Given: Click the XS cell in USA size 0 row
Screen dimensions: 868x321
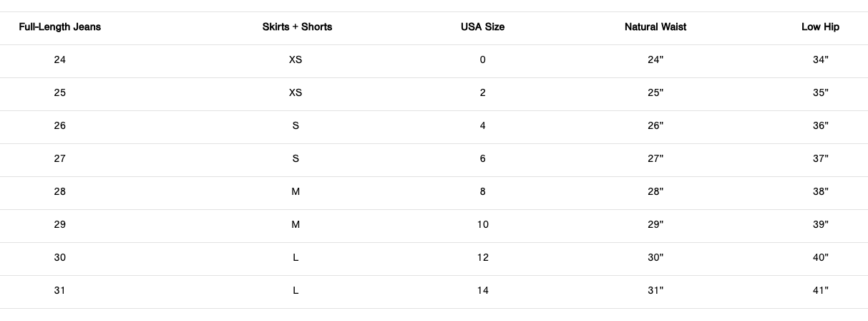Looking at the screenshot, I should pos(296,60).
